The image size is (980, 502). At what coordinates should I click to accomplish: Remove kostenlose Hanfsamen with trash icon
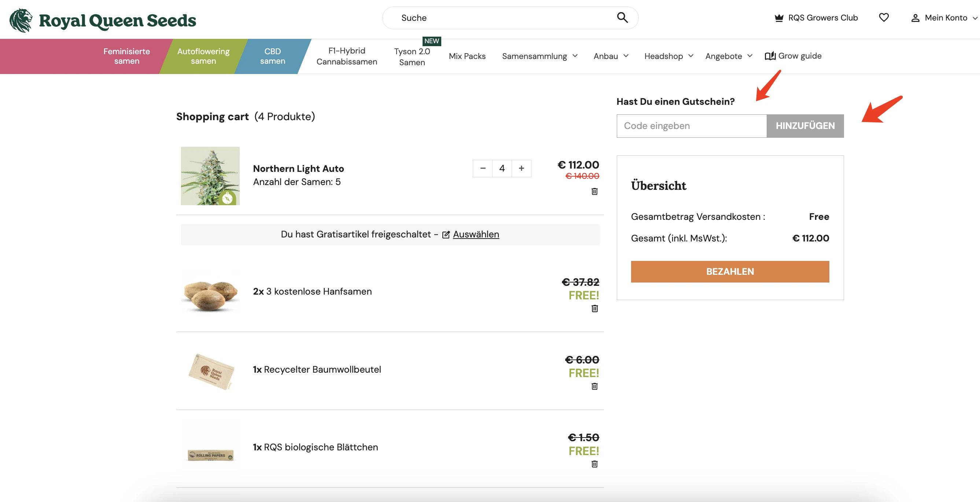point(594,309)
